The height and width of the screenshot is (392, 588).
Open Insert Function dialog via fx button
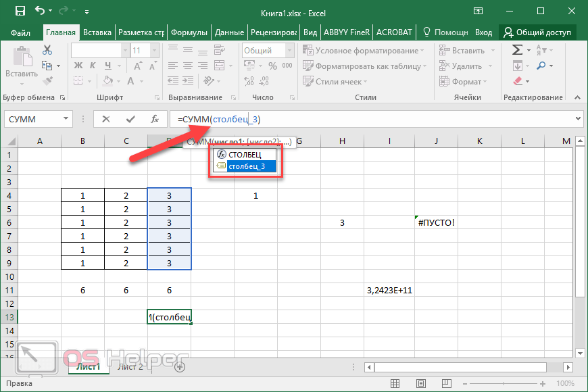click(x=155, y=119)
